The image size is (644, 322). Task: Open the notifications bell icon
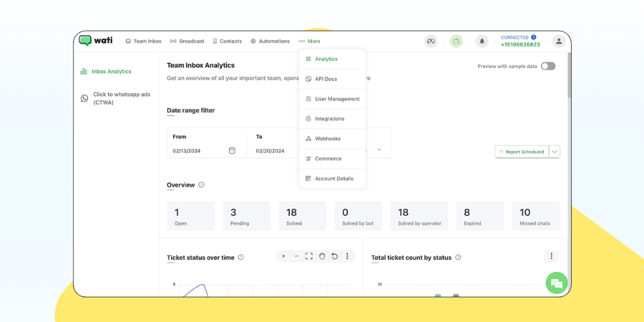[x=482, y=41]
